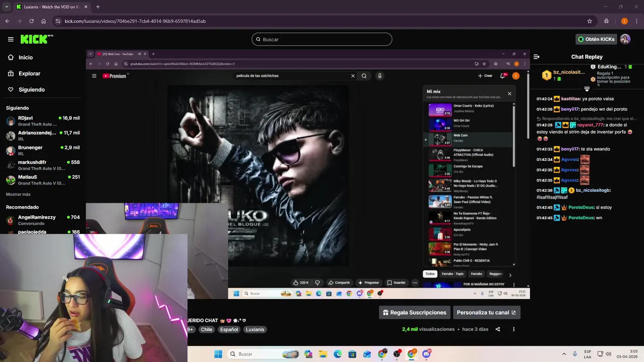Open followed channel RDjavi

[43, 121]
